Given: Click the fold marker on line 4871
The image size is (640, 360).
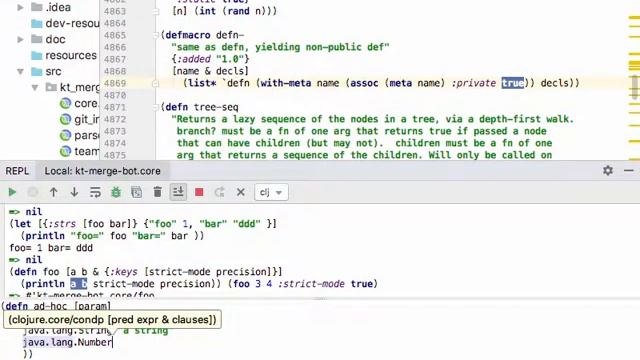Looking at the screenshot, I should click(x=156, y=107).
